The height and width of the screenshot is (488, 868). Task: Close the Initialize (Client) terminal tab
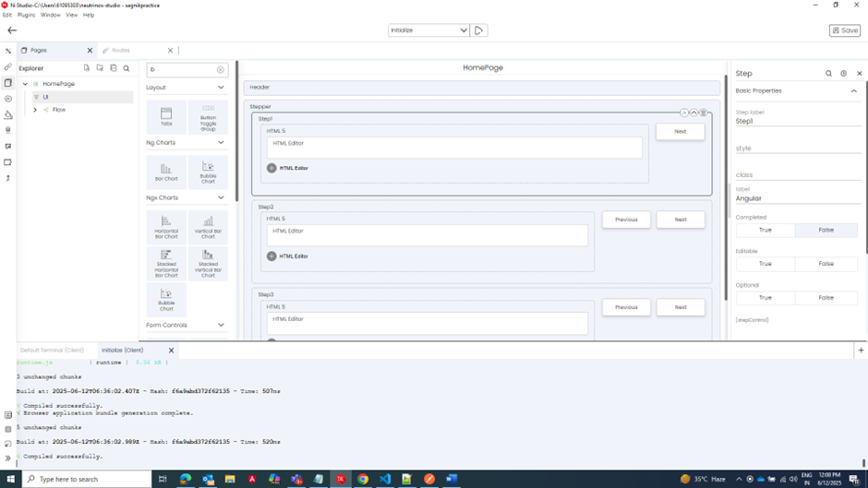171,351
